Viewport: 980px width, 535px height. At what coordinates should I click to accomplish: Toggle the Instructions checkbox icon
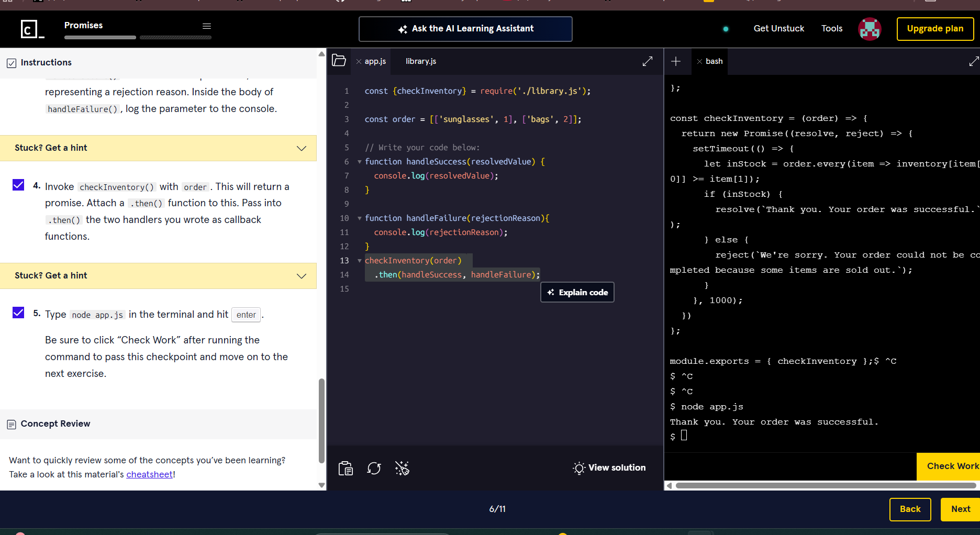tap(12, 63)
